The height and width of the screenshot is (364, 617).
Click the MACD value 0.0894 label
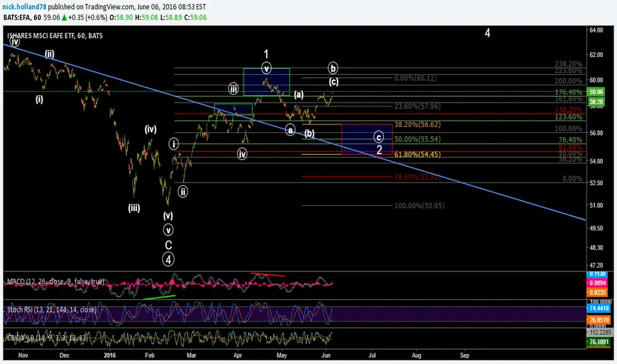pyautogui.click(x=597, y=283)
